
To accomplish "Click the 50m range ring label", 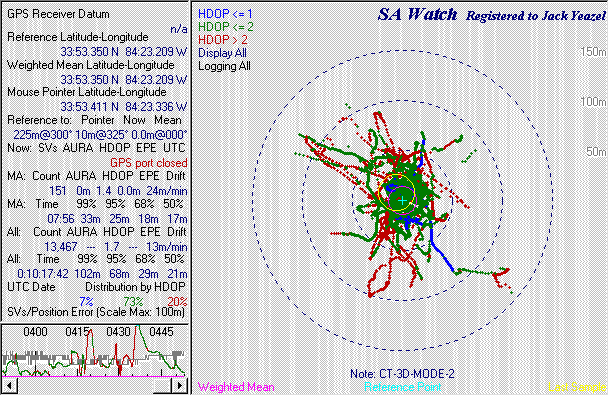I will (x=596, y=151).
